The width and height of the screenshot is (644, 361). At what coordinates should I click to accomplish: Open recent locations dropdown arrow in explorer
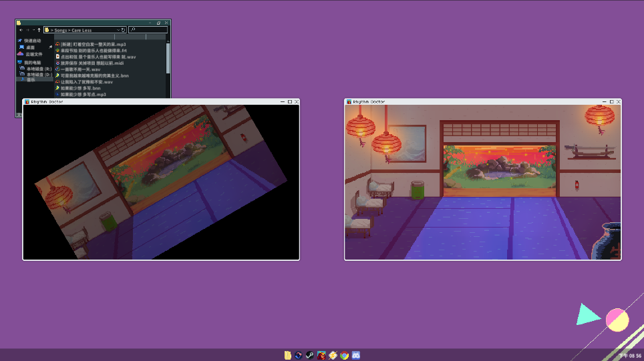pos(33,30)
